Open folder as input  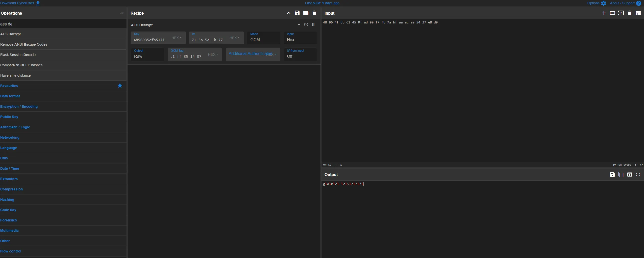[612, 13]
